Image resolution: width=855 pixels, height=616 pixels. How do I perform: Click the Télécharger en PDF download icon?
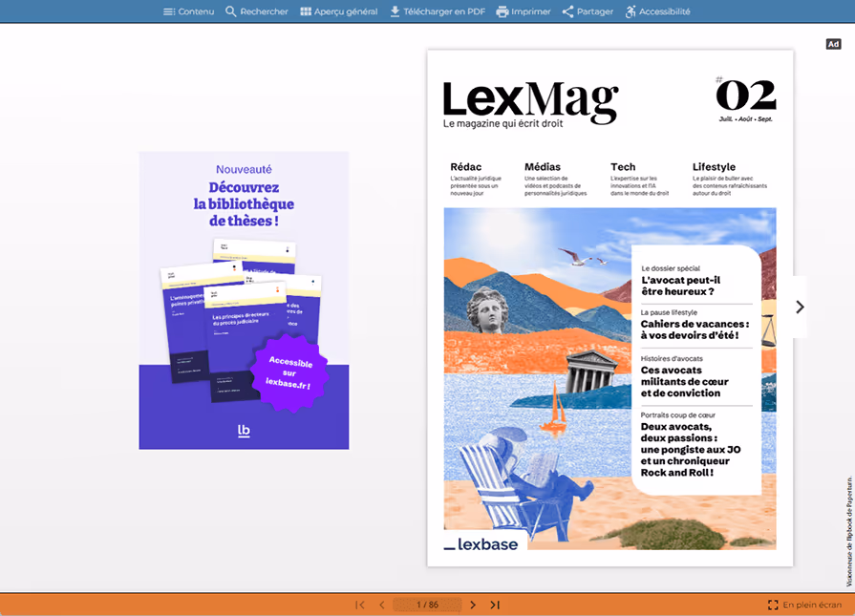(395, 11)
